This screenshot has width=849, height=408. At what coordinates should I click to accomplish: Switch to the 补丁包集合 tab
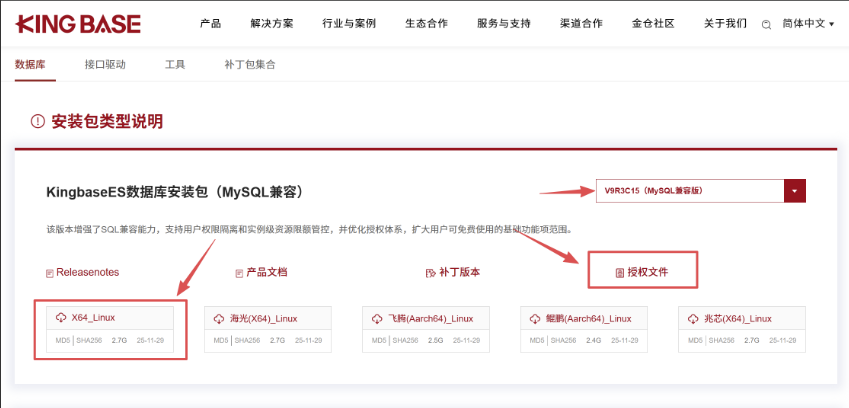click(250, 64)
